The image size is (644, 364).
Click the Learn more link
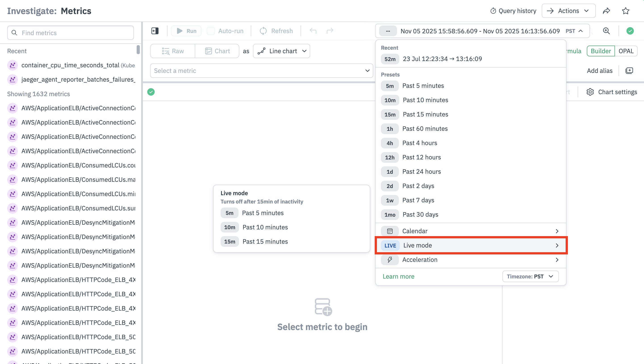(x=399, y=276)
